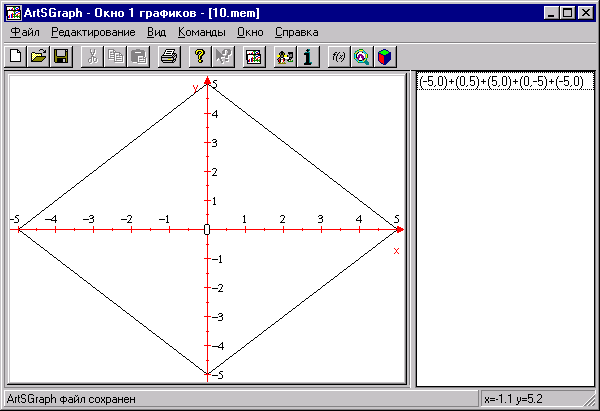600x411 pixels.
Task: Click the f(x) function icon
Action: coord(338,57)
